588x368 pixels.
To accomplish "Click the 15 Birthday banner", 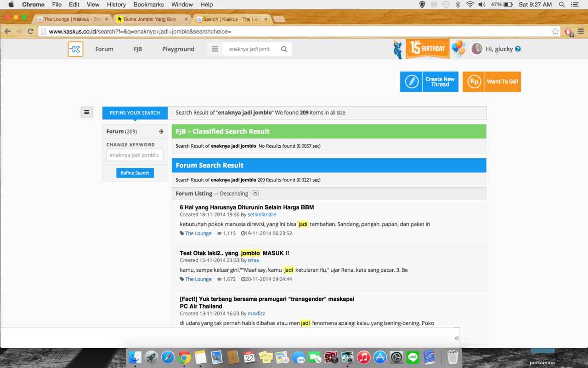I will tap(427, 49).
